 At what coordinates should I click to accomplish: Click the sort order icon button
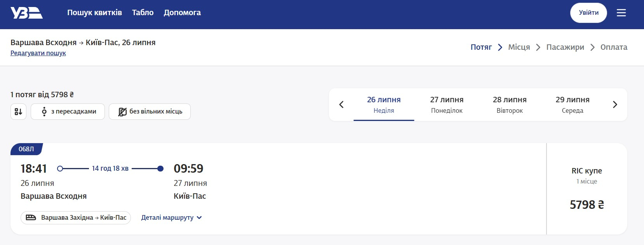pyautogui.click(x=18, y=112)
